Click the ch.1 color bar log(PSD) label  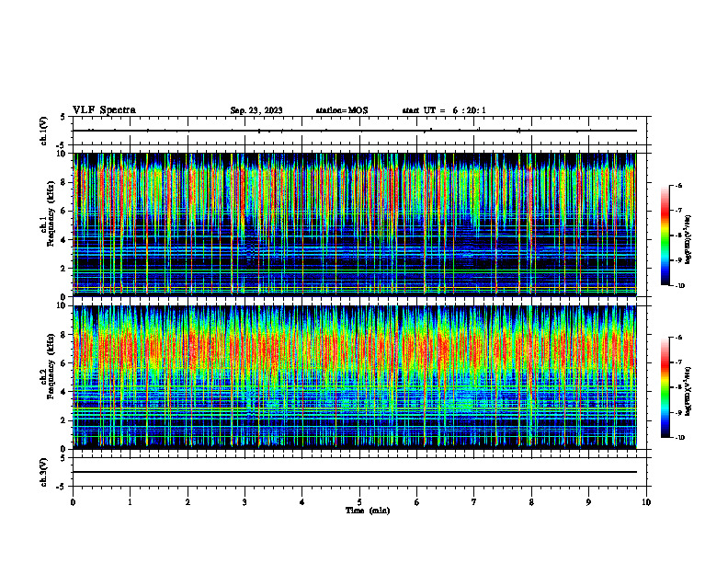(688, 240)
